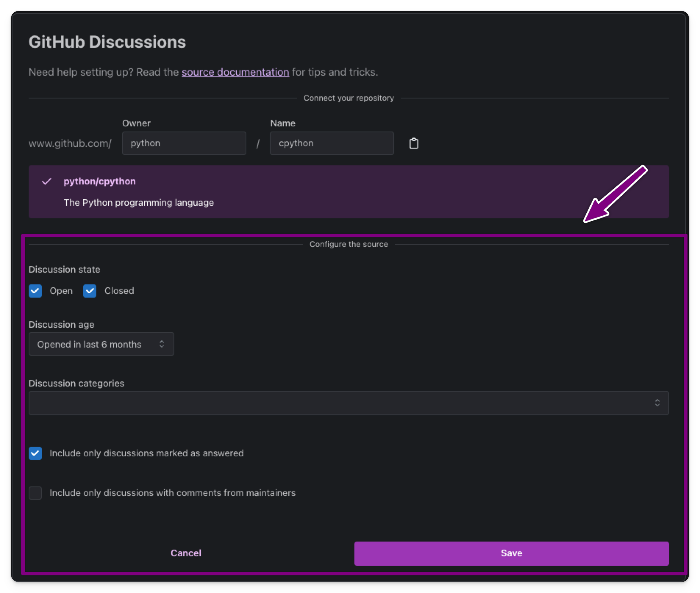Click the 'Discussion age' label

61,325
